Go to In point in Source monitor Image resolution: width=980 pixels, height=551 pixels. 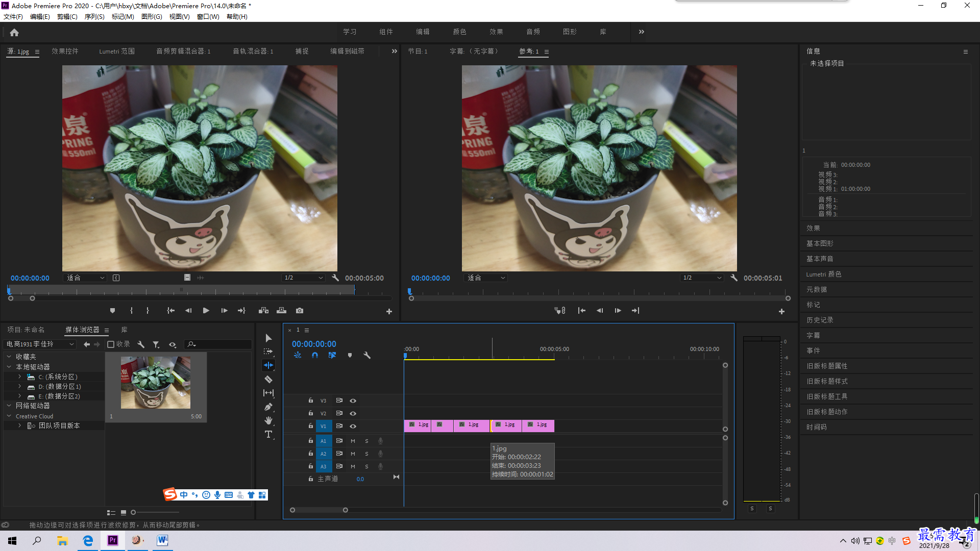click(x=170, y=311)
